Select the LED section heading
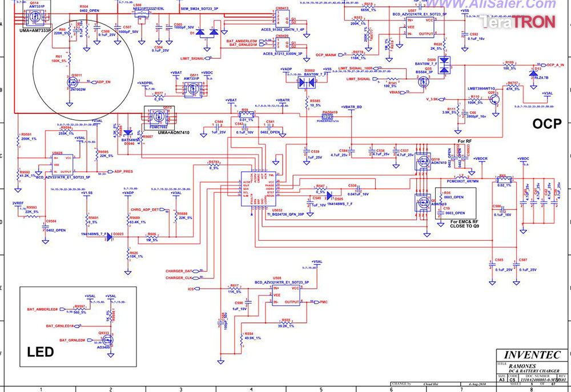Image resolution: width=571 pixels, height=392 pixels. pyautogui.click(x=41, y=352)
